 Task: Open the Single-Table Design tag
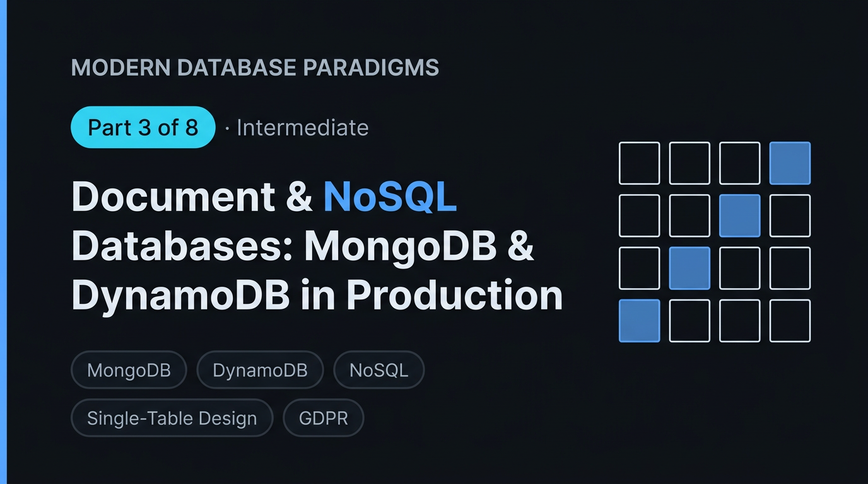coord(172,418)
